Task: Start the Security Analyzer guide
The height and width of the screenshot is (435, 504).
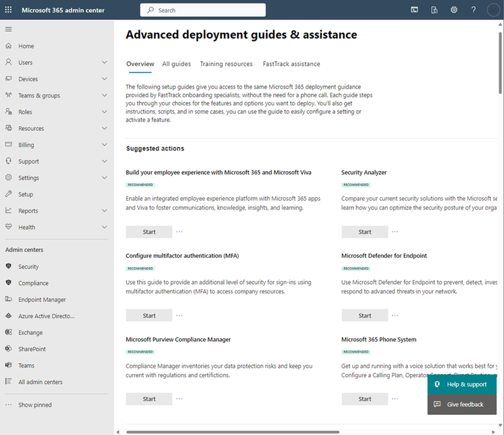Action: (365, 232)
